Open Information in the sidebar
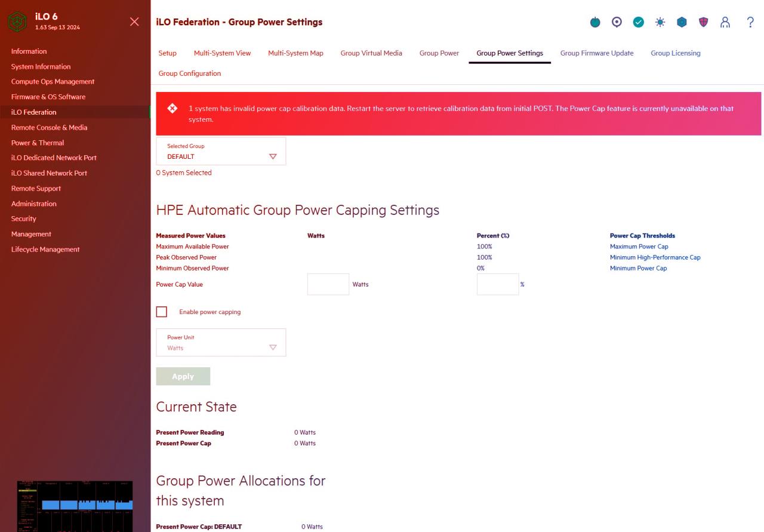This screenshot has width=764, height=532. [x=29, y=51]
